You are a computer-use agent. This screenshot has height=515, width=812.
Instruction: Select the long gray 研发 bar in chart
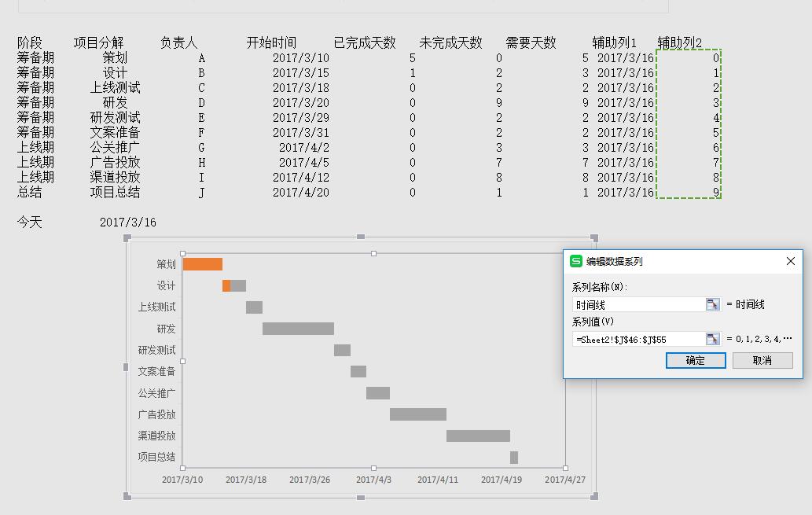coord(298,329)
